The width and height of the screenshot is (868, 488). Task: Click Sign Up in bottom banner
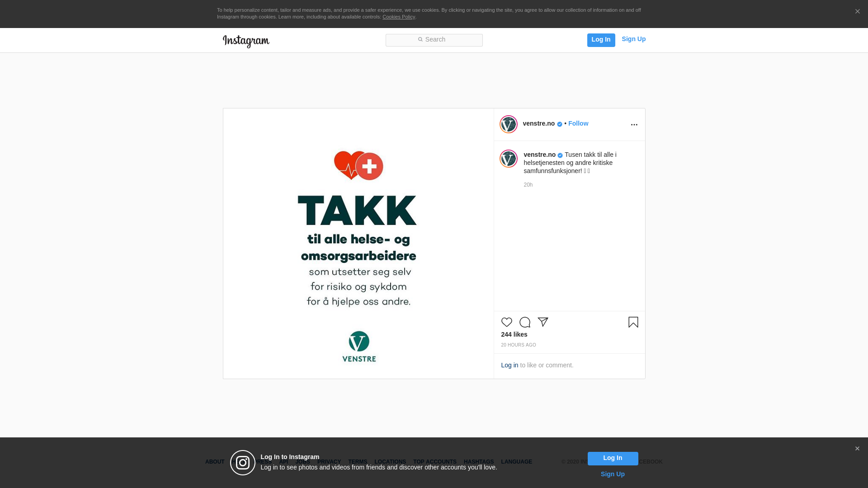tap(613, 474)
